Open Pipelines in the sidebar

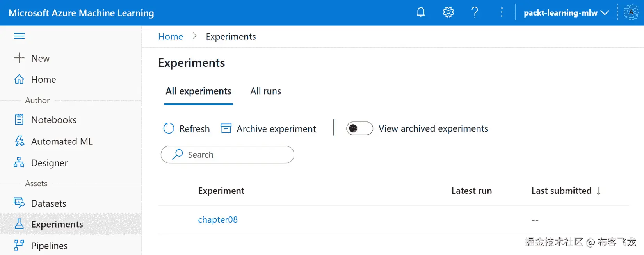49,246
